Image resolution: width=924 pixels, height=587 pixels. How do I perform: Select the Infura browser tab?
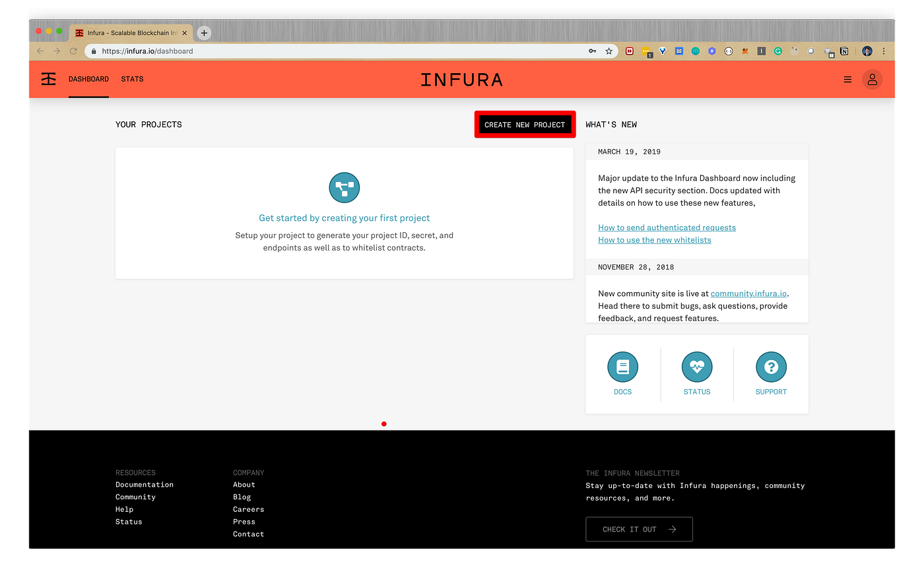click(131, 33)
